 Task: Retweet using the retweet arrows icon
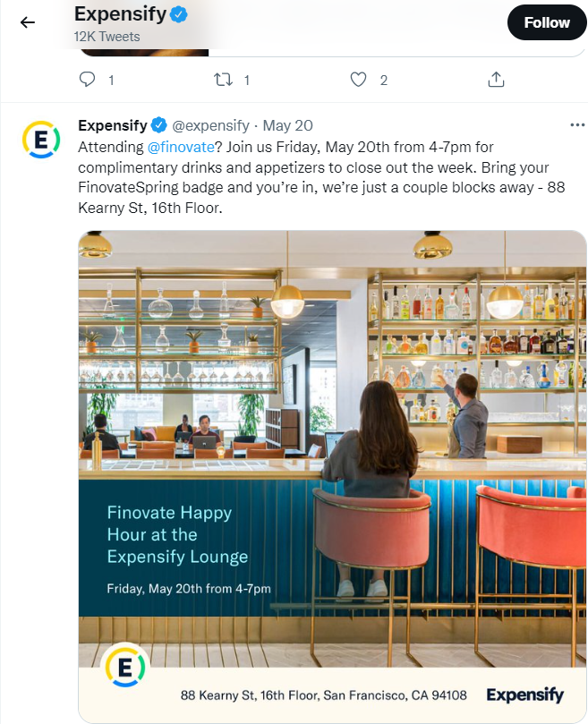[x=223, y=80]
